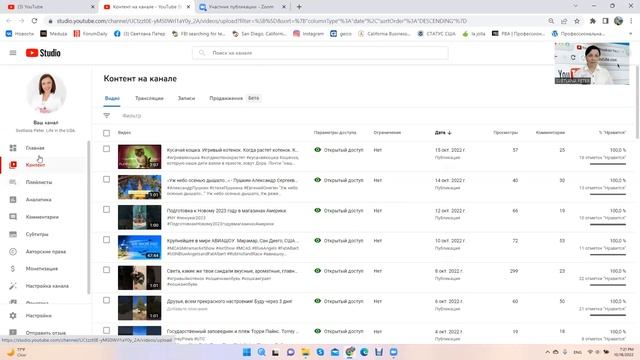Open visibility setting for Уж небо осенью video
Viewport: 640px width, 360px height.
(339, 180)
